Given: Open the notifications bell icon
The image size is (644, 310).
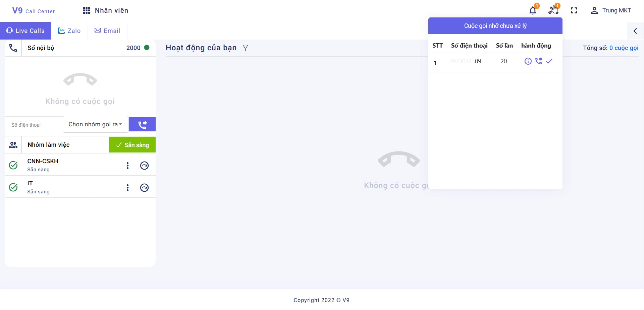Looking at the screenshot, I should pyautogui.click(x=533, y=11).
